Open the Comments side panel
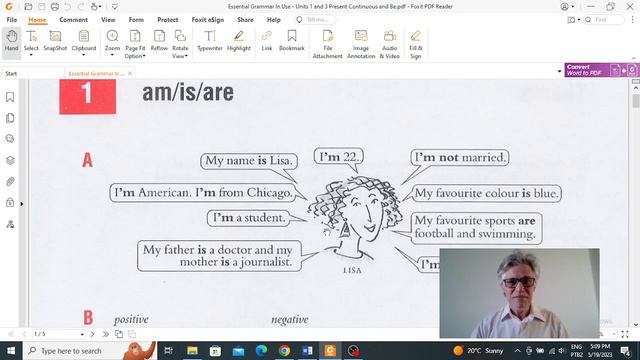The width and height of the screenshot is (640, 360). point(10,139)
